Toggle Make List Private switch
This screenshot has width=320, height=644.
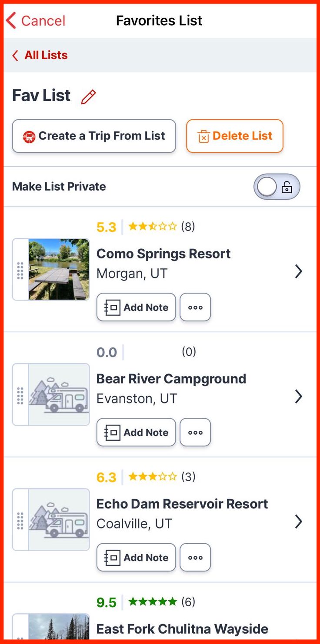(277, 187)
